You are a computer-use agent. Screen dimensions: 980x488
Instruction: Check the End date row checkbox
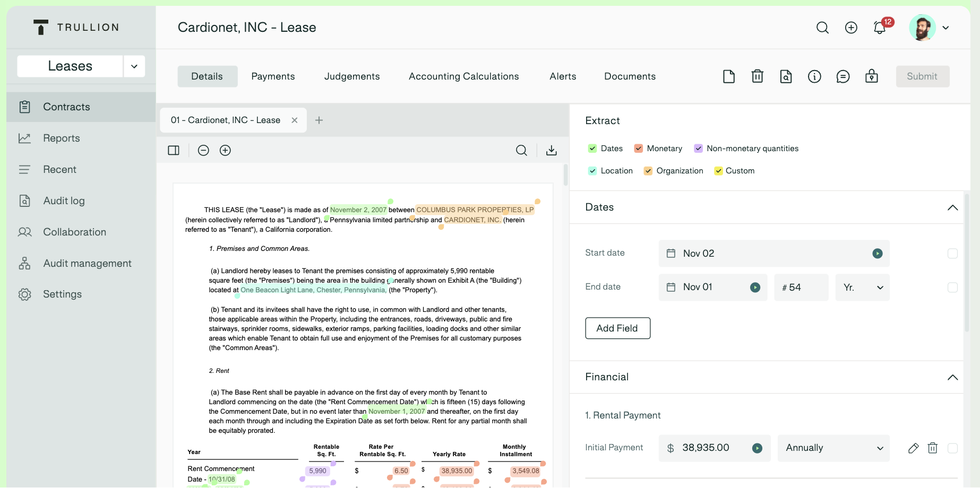tap(953, 287)
